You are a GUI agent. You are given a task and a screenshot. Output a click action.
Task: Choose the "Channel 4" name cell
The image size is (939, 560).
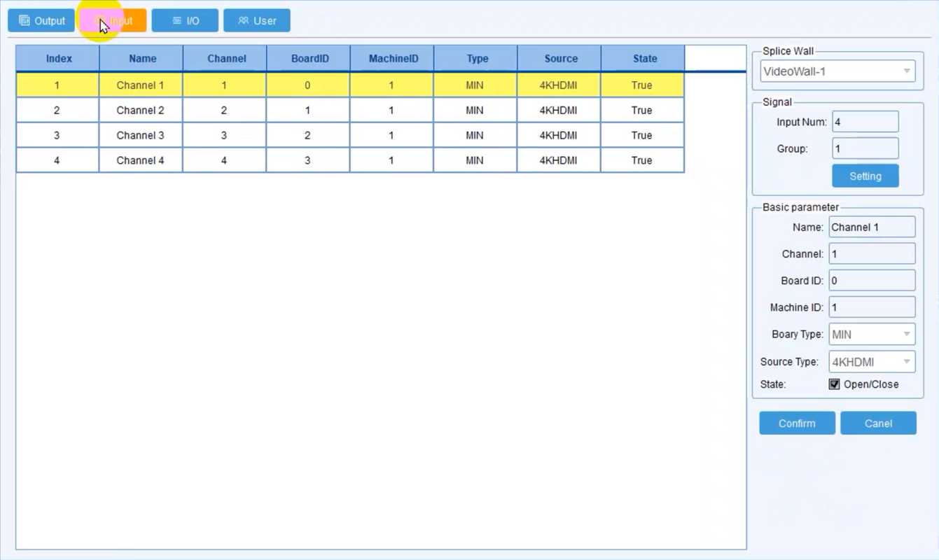[x=141, y=160]
